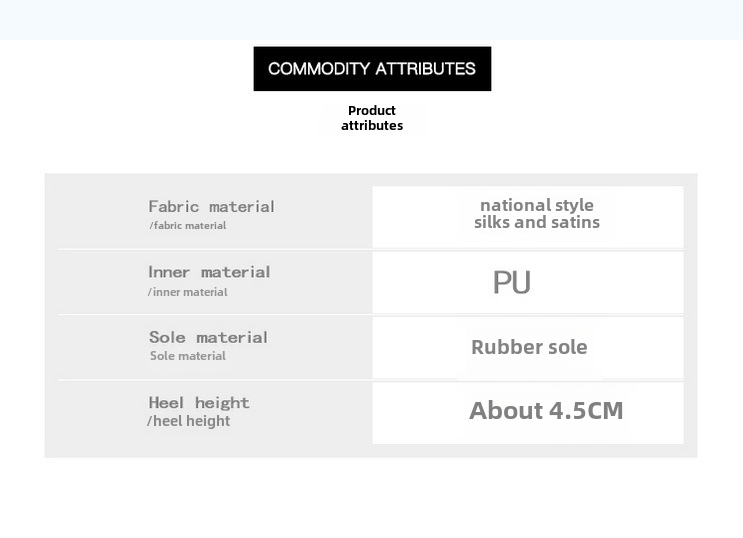Click the word Rubber in the sole value
The width and height of the screenshot is (743, 538).
[505, 347]
